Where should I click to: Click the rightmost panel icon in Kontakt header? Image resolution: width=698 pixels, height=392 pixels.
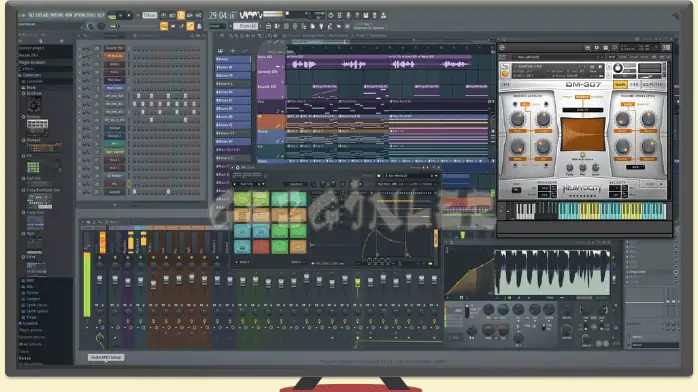[666, 48]
